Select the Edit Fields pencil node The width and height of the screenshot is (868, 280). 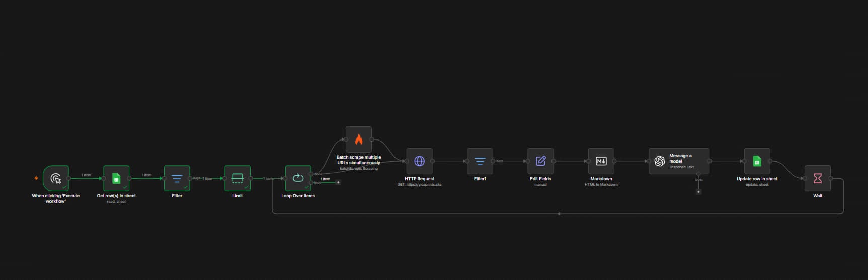point(540,161)
